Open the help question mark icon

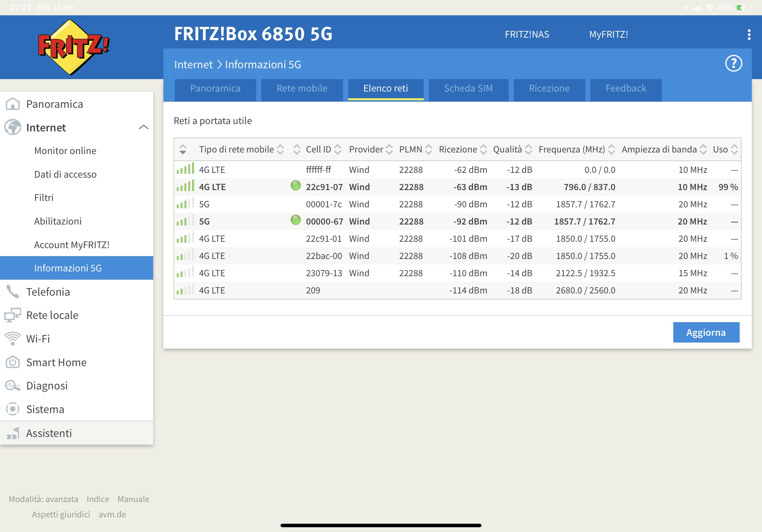(x=734, y=64)
